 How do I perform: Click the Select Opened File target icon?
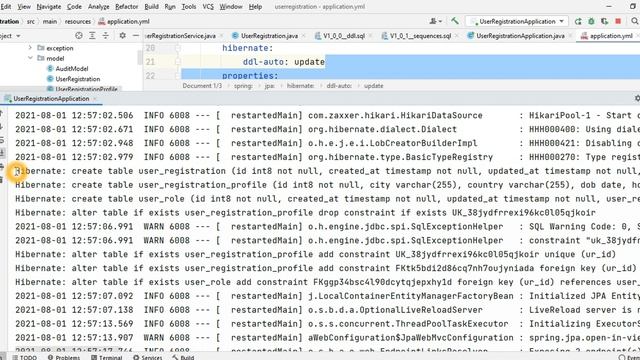click(x=79, y=36)
